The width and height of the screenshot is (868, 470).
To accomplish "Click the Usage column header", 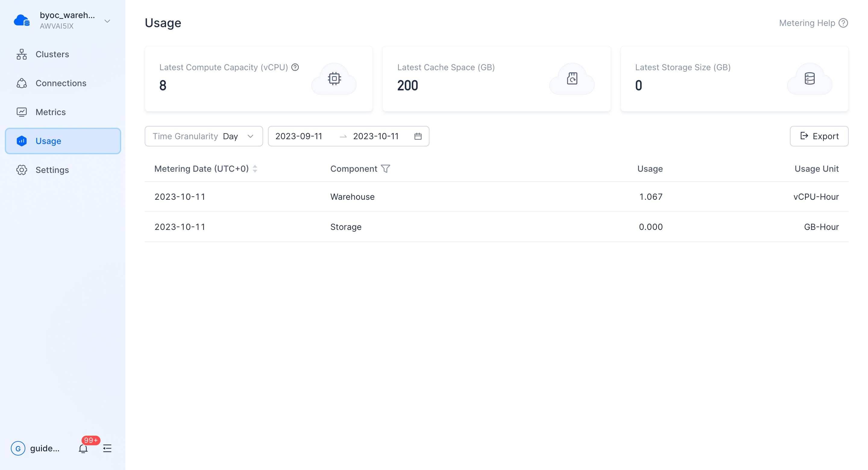I will (650, 169).
